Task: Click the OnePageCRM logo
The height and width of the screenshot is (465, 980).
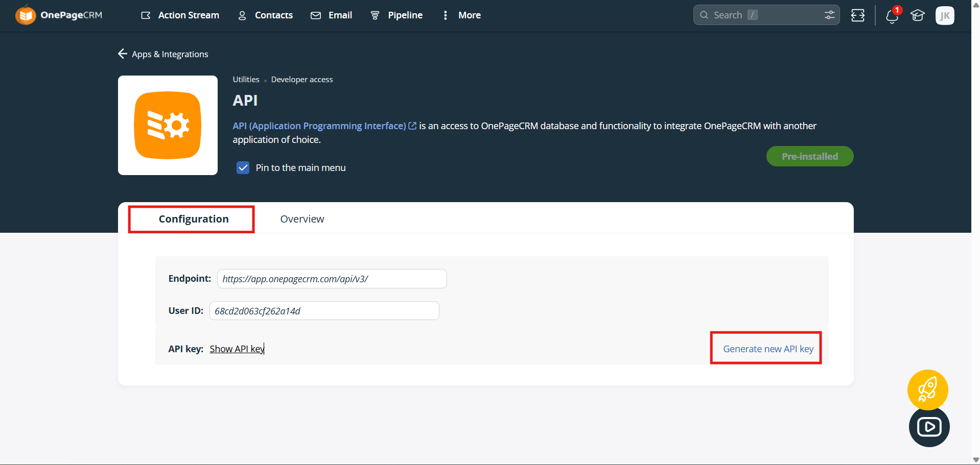Action: (59, 15)
